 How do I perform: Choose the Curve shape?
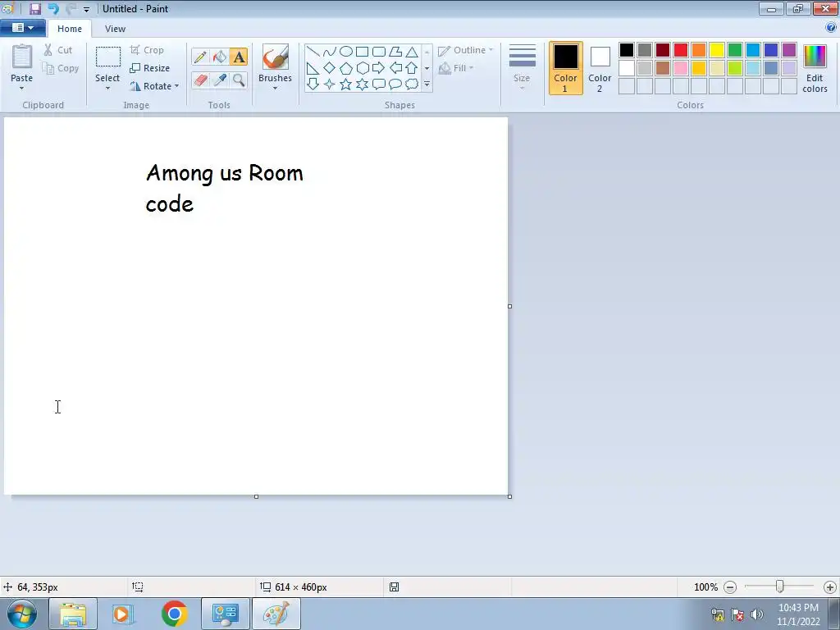[x=330, y=52]
